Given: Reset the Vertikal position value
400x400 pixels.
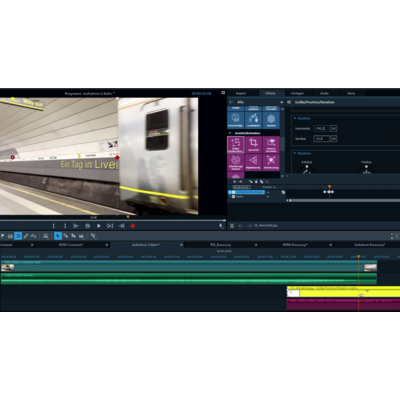Looking at the screenshot, I should click(x=334, y=138).
